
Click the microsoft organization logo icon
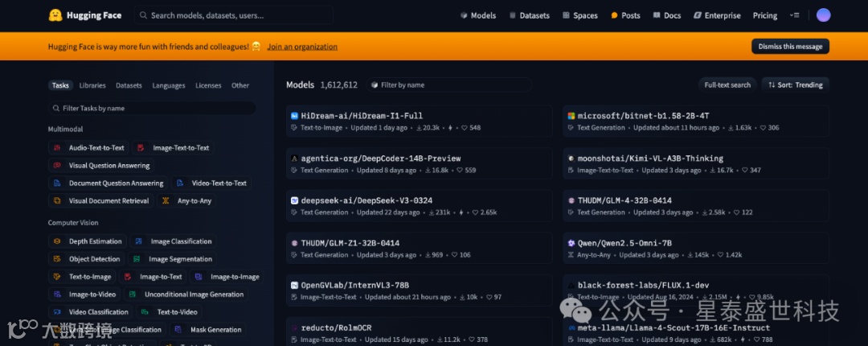pos(572,116)
